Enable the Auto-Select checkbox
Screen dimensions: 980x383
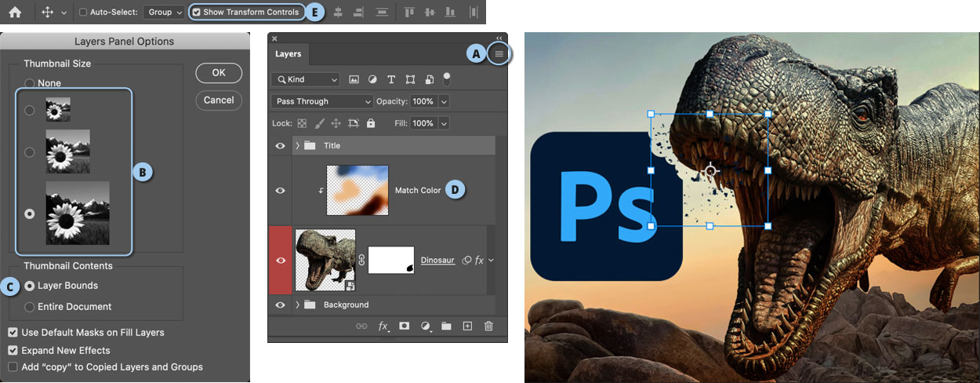point(84,13)
